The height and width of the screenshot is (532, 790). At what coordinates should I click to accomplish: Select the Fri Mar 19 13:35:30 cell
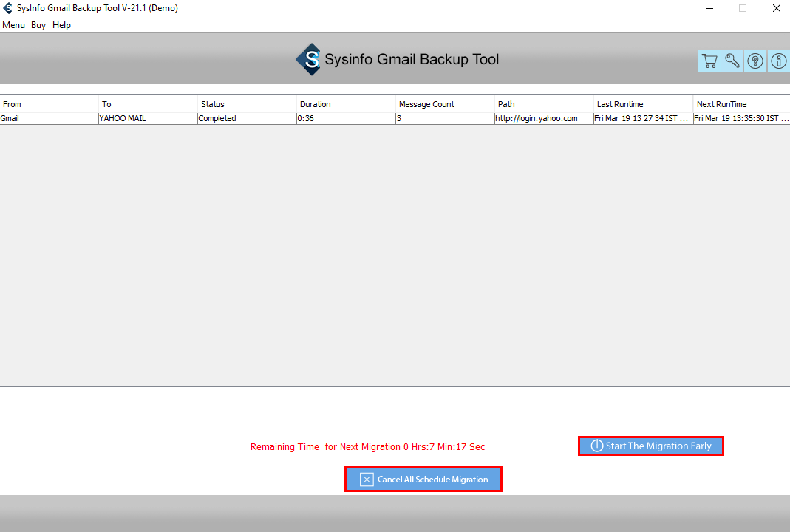pos(742,118)
